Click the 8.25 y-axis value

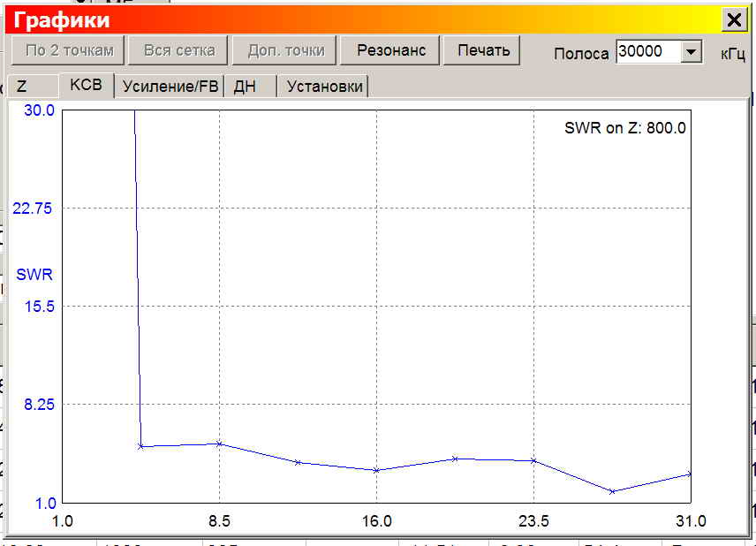tap(39, 405)
